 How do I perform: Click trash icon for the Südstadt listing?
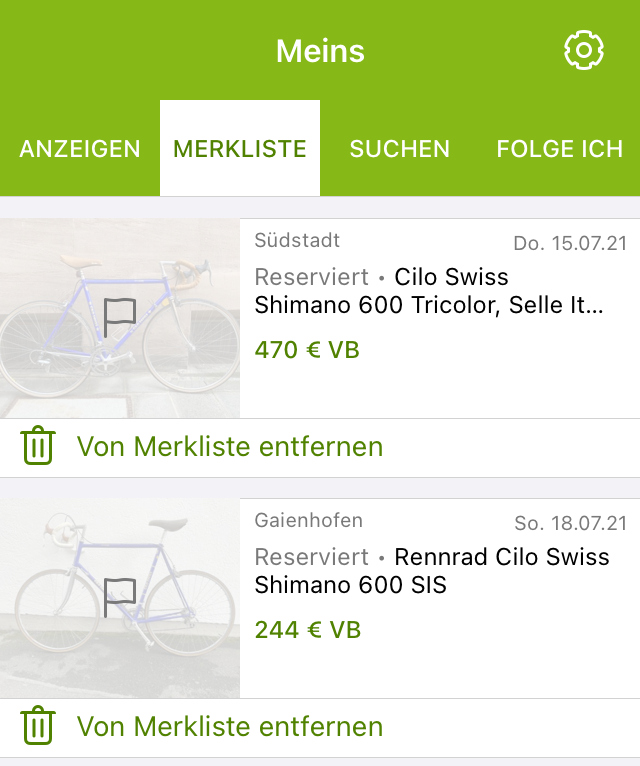point(38,446)
